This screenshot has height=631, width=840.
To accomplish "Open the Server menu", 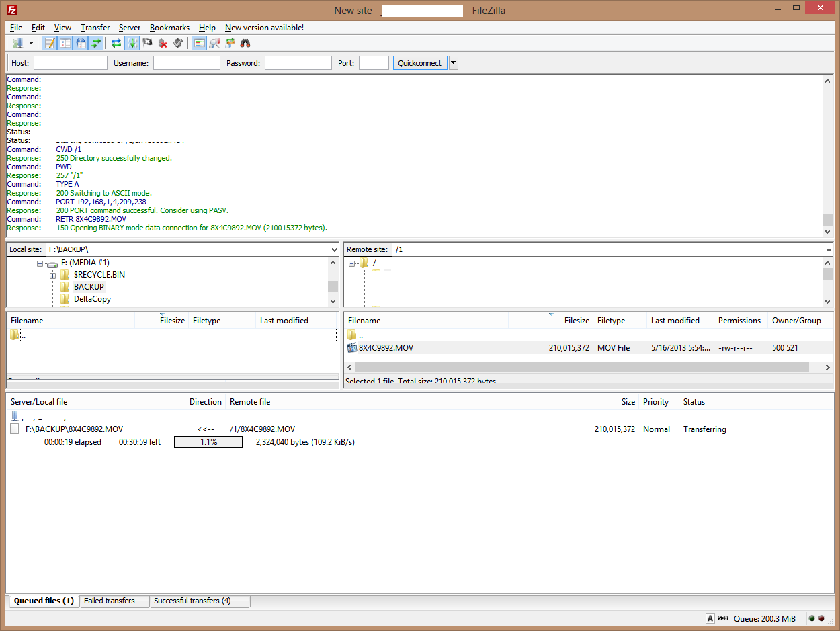I will (130, 28).
